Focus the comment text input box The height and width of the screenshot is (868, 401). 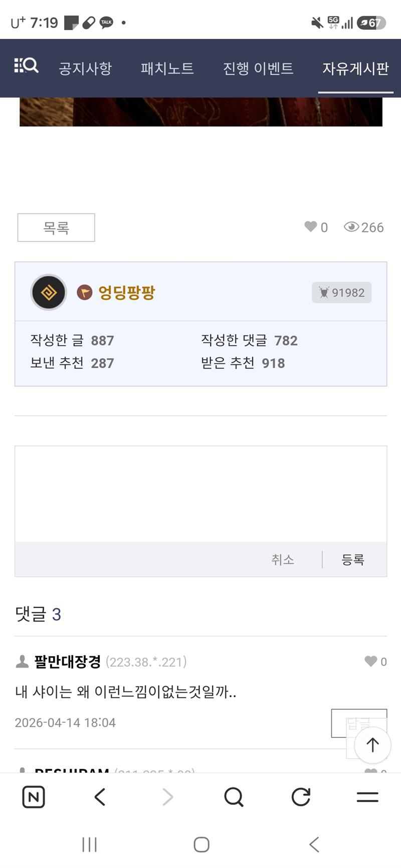coord(200,494)
